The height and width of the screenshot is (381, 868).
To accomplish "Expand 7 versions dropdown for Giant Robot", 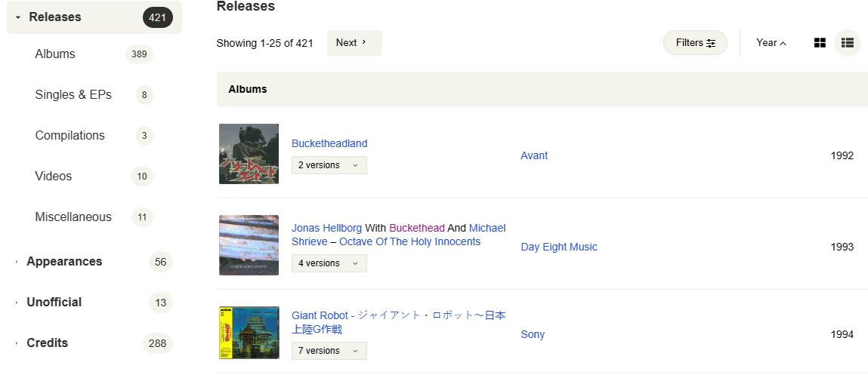I will [329, 351].
